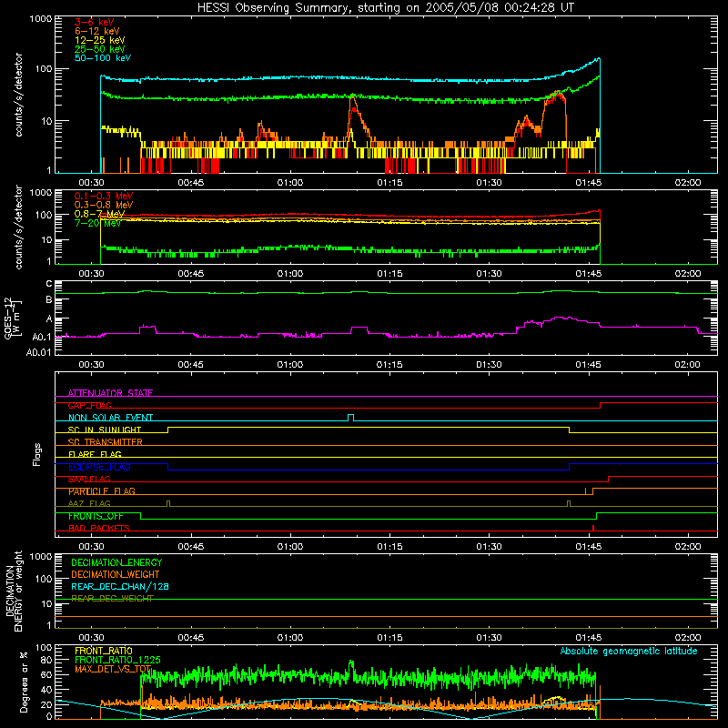This screenshot has width=728, height=728.
Task: Click the FRONT_RATIO_1225 legend label
Action: point(117,660)
